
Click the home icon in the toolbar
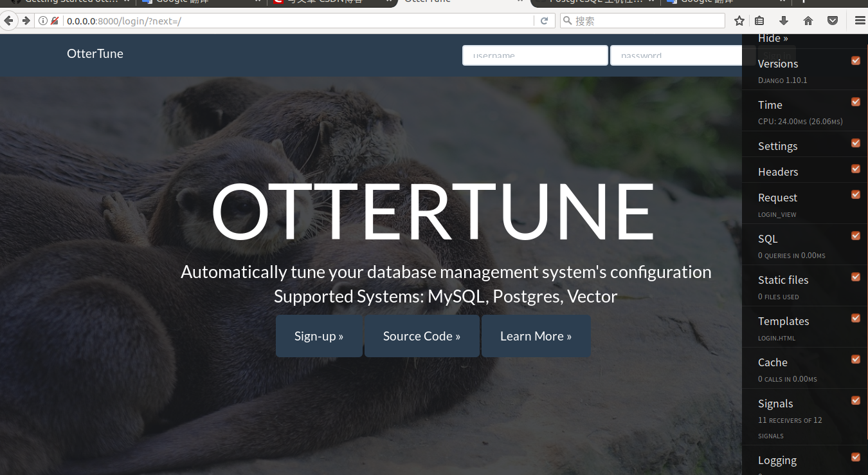point(808,20)
